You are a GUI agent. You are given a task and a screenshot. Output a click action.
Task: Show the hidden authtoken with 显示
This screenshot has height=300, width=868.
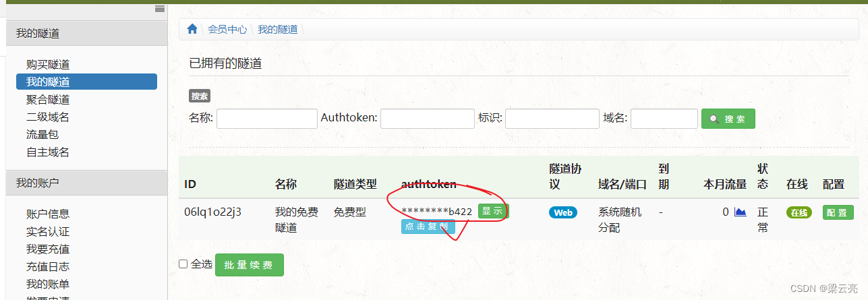tap(492, 211)
